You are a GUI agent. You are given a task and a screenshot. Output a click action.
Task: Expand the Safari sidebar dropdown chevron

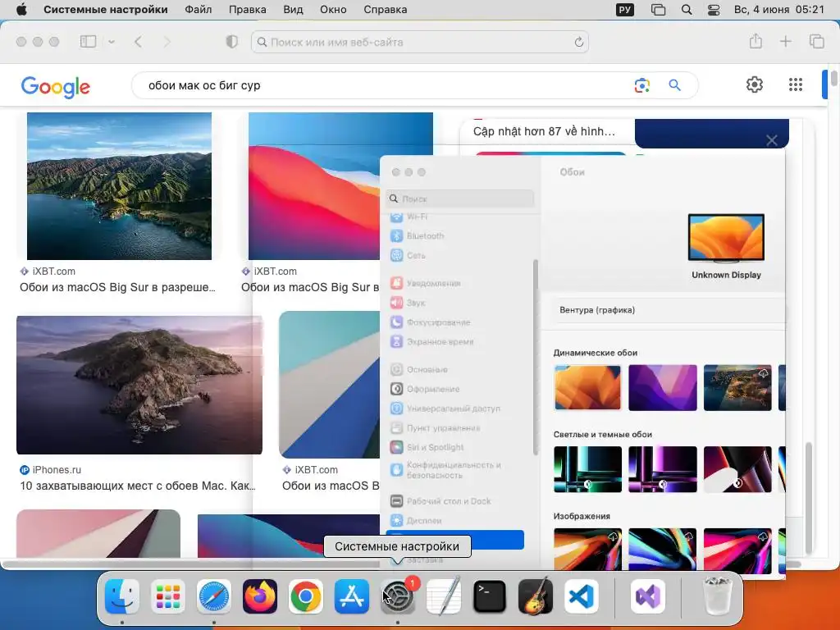click(x=112, y=42)
